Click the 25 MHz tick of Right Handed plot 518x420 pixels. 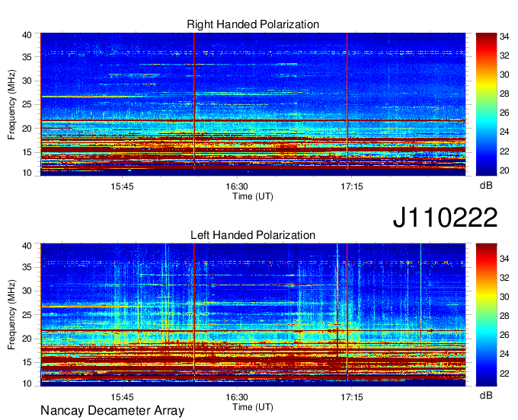(x=27, y=104)
